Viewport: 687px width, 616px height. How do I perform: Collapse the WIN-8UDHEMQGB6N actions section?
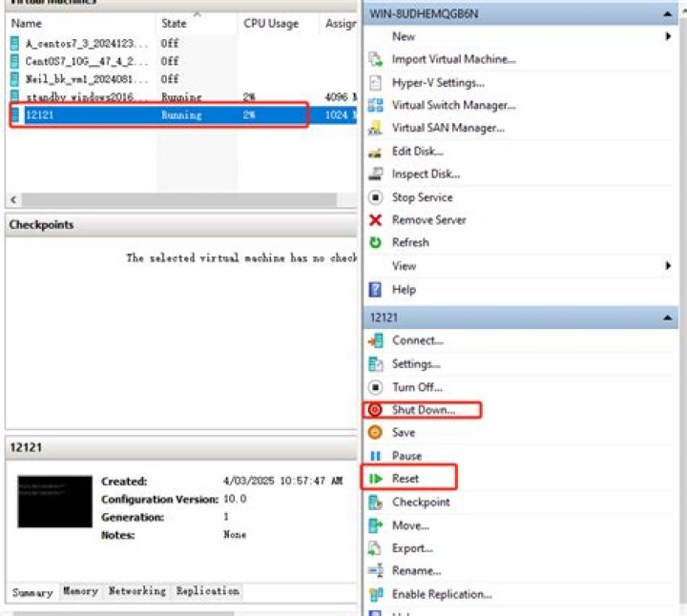click(667, 14)
